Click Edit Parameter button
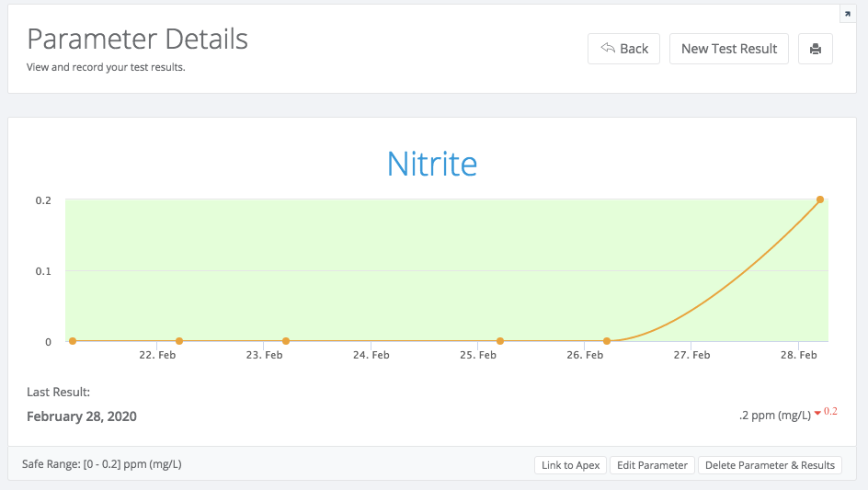 (652, 465)
